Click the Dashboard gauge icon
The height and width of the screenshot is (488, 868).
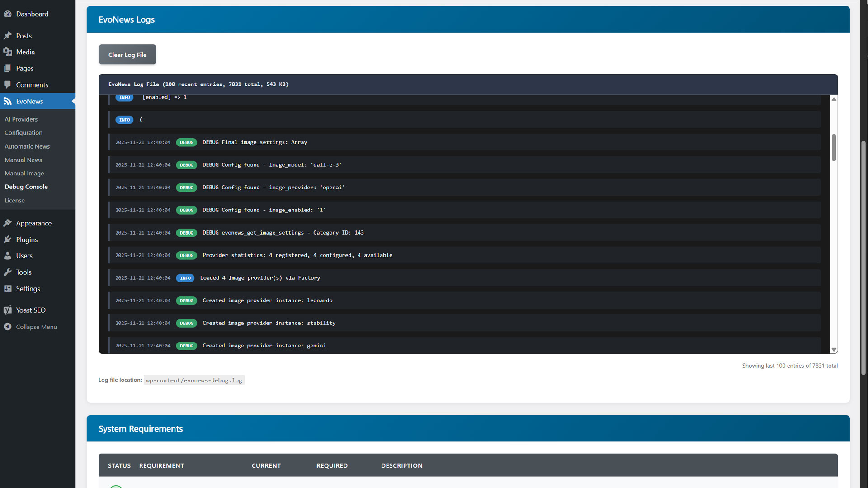click(x=8, y=14)
